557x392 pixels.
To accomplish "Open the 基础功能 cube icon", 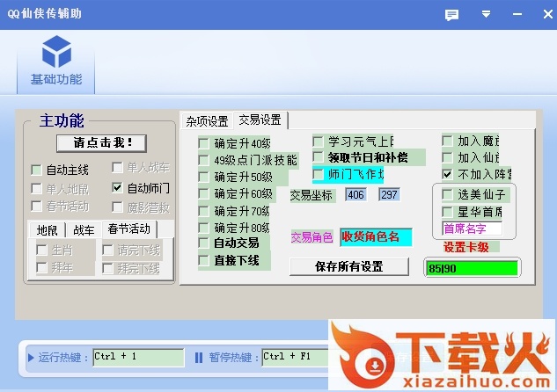I will click(x=56, y=52).
